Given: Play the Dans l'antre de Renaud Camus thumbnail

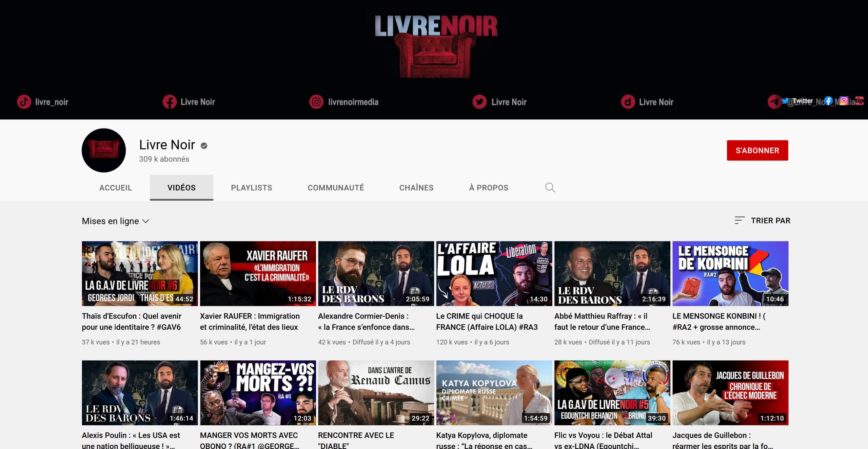Looking at the screenshot, I should (376, 393).
